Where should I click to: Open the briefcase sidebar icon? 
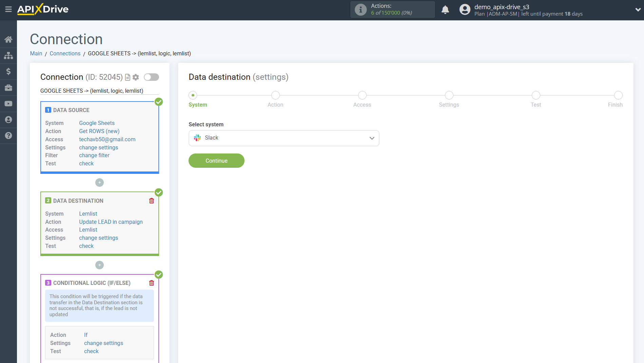click(8, 88)
